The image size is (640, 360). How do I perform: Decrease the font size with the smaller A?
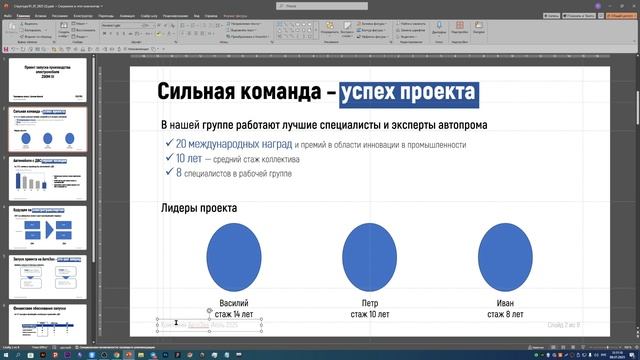pos(165,26)
